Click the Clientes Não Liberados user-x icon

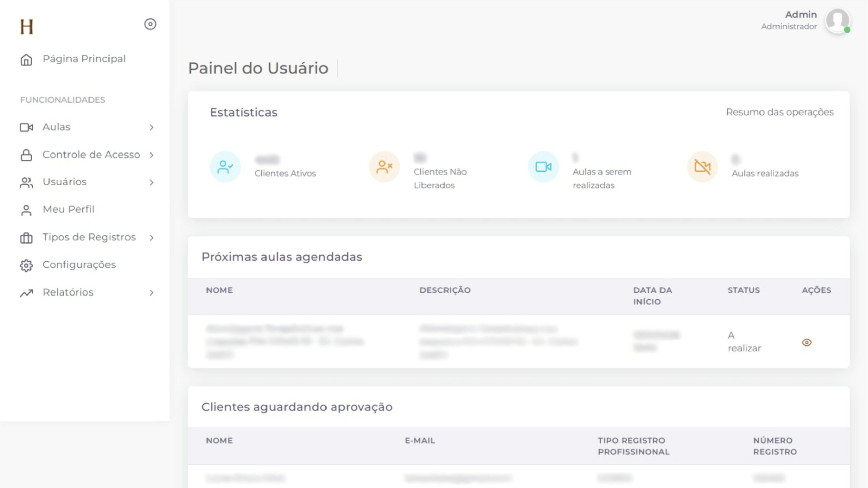(384, 167)
